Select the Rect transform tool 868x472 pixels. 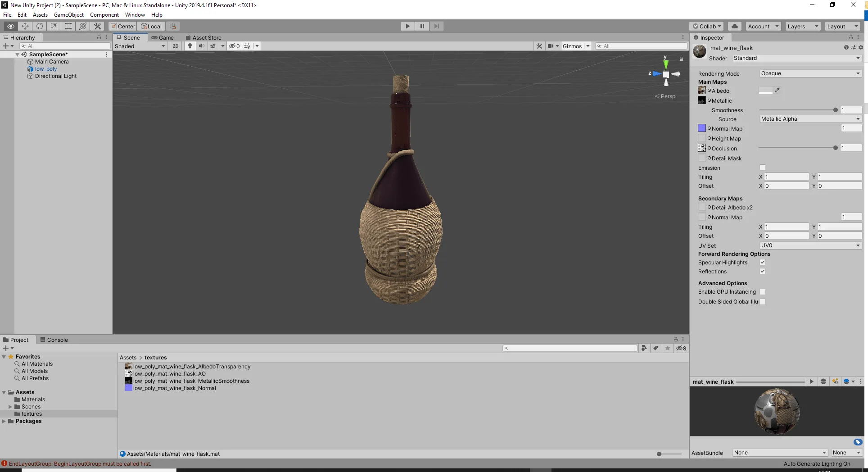[68, 26]
